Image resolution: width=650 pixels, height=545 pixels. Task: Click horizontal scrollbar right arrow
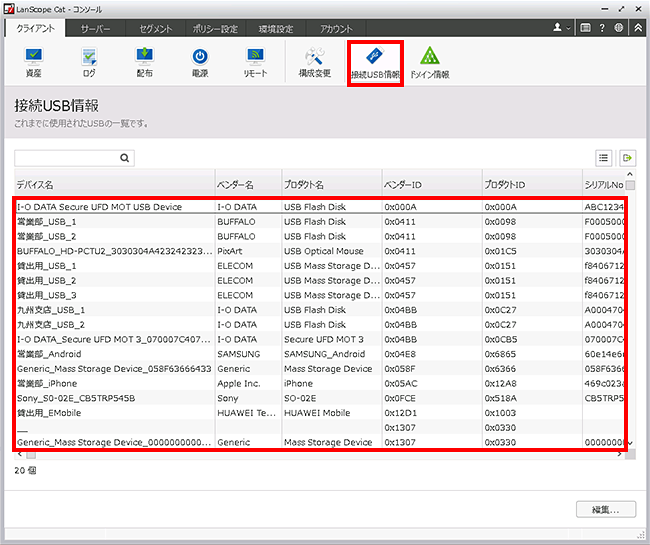pyautogui.click(x=619, y=454)
